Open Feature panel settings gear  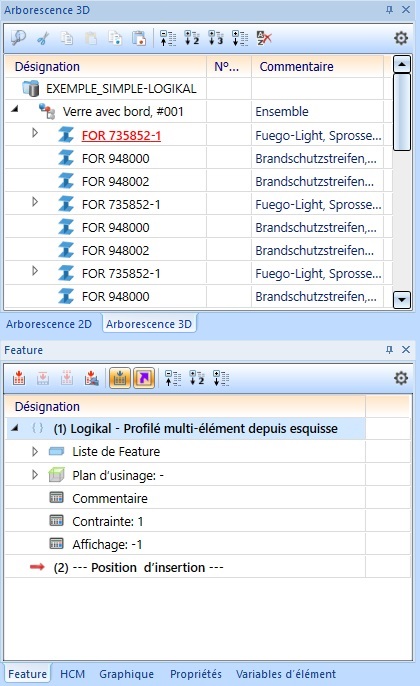click(401, 378)
